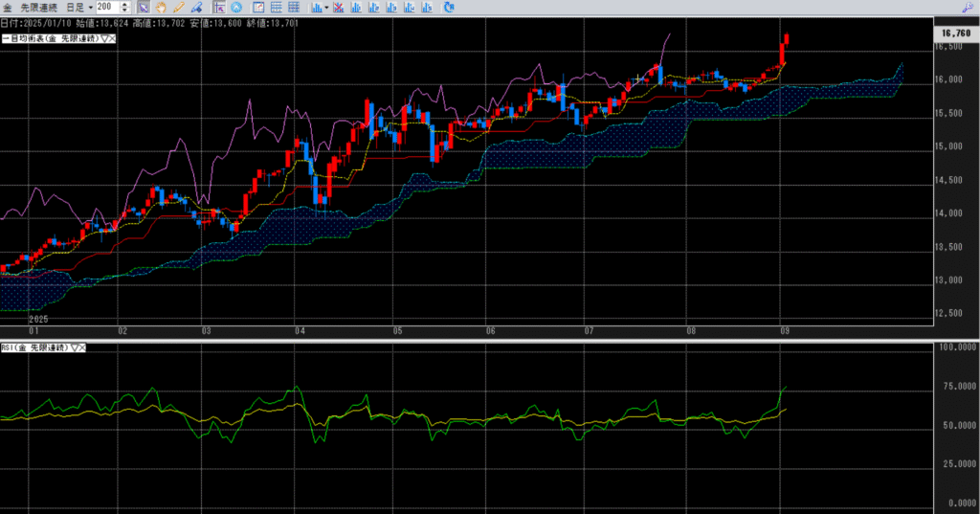The height and width of the screenshot is (514, 980).
Task: Select the arrow pointer cursor tool
Action: click(x=143, y=7)
